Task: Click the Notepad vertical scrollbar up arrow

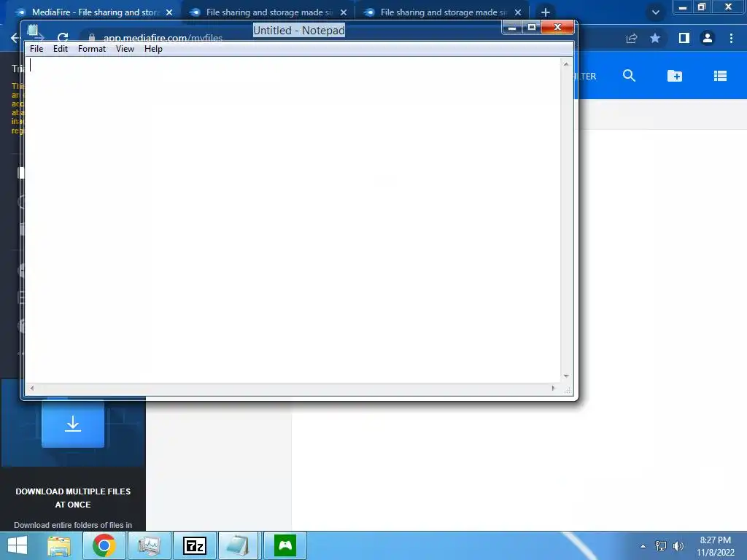Action: 566,64
